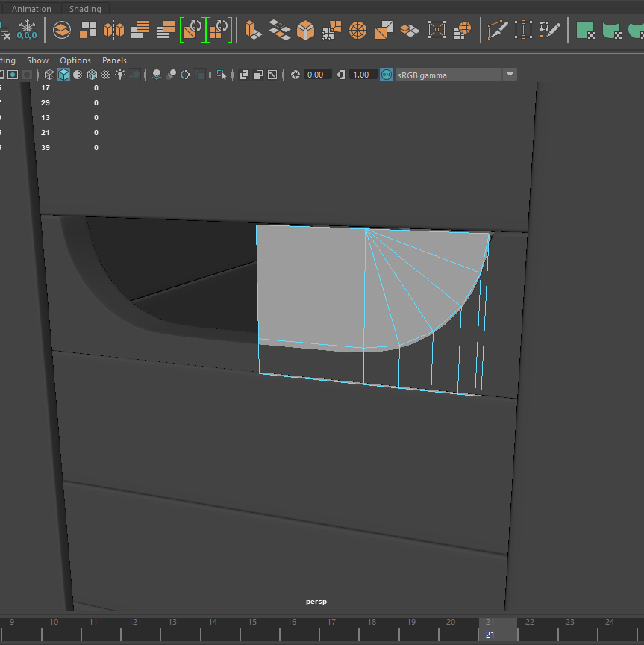This screenshot has height=645, width=644.
Task: Click the Circularize wheel icon
Action: tap(357, 30)
